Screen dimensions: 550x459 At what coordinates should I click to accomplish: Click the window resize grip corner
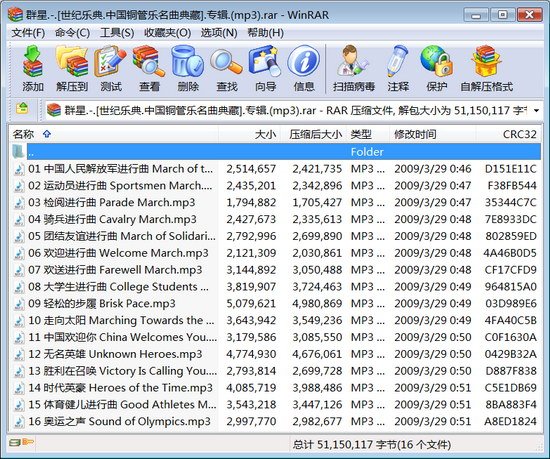click(x=539, y=447)
